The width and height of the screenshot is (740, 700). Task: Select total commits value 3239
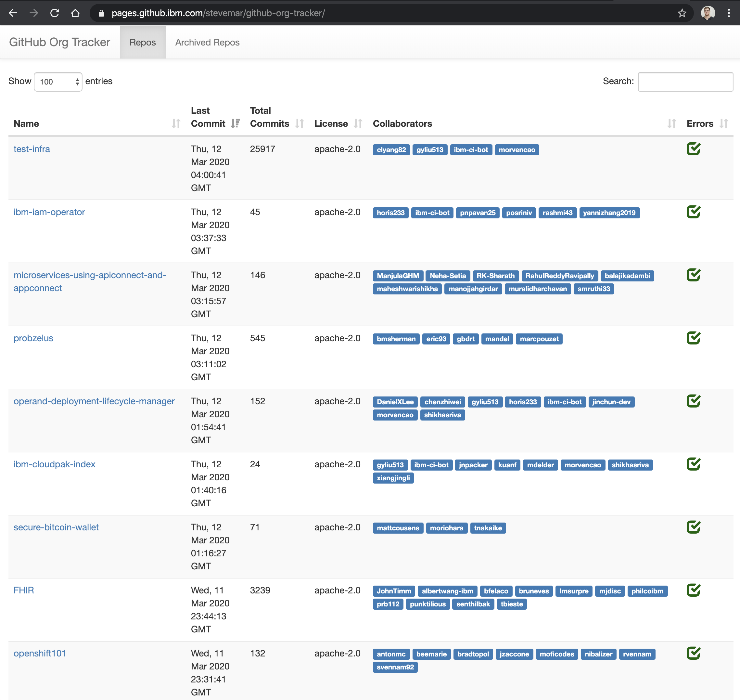[260, 590]
